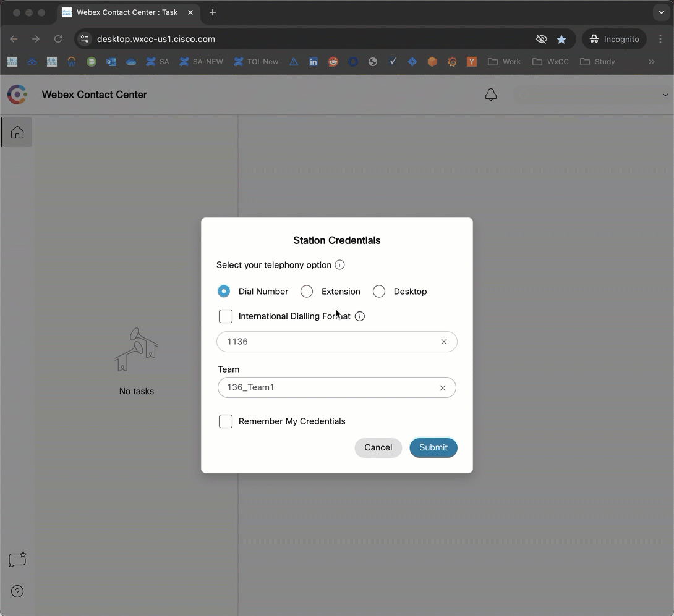Screen dimensions: 674x616
Task: Select the Desktop radio option
Action: click(379, 292)
